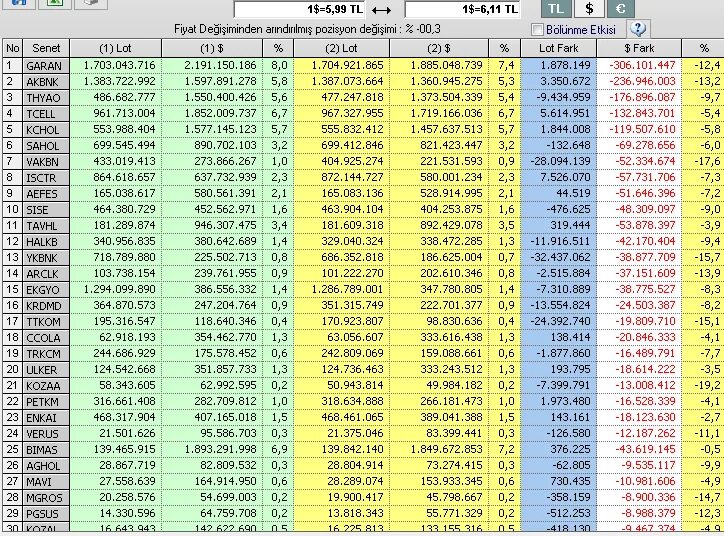724x536 pixels.
Task: Click the double arrow between rate fields
Action: 381,10
